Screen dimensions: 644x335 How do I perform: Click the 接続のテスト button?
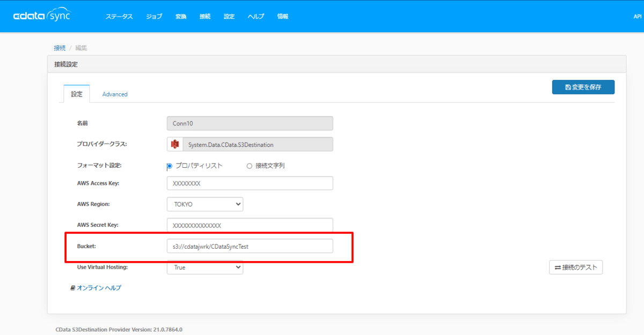pyautogui.click(x=576, y=267)
